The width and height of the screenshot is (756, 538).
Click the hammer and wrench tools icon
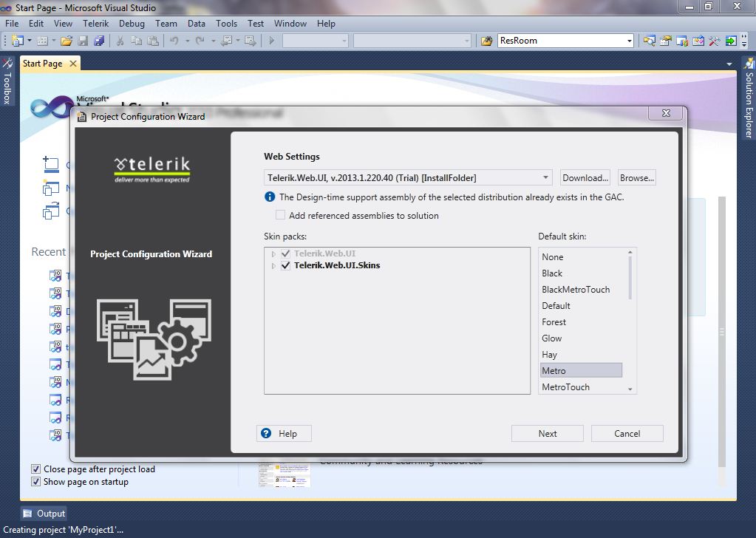[x=715, y=41]
